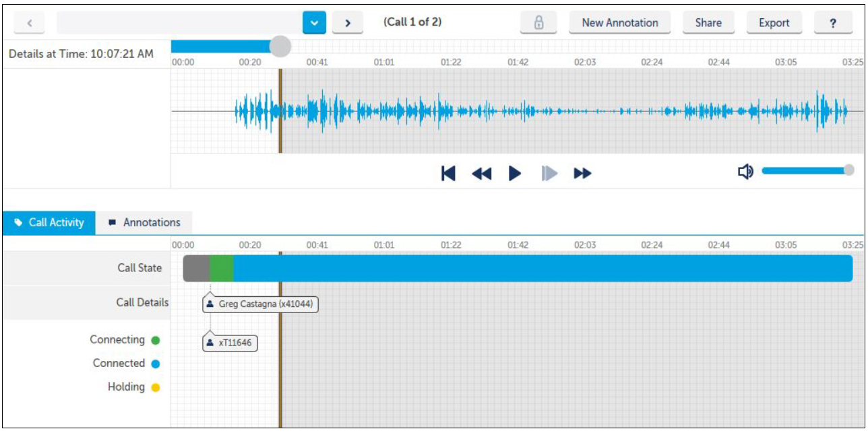Create a New Annotation
868x433 pixels.
click(620, 22)
